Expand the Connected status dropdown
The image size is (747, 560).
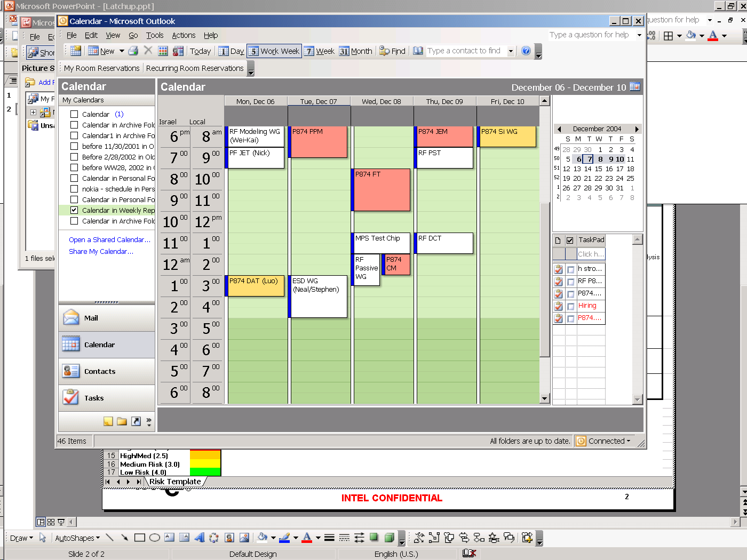pyautogui.click(x=628, y=441)
